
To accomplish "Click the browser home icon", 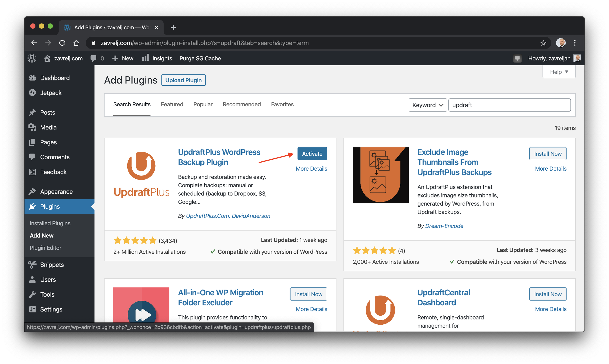I will pyautogui.click(x=76, y=43).
